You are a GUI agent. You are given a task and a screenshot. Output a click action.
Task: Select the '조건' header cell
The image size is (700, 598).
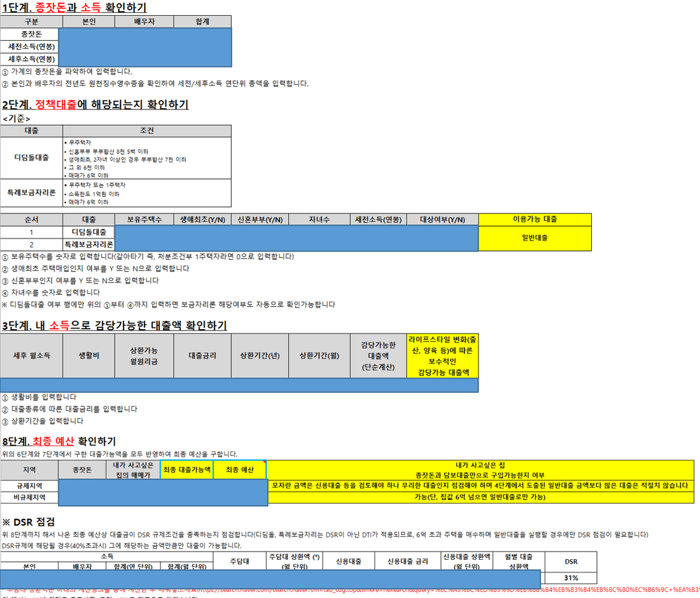click(147, 131)
